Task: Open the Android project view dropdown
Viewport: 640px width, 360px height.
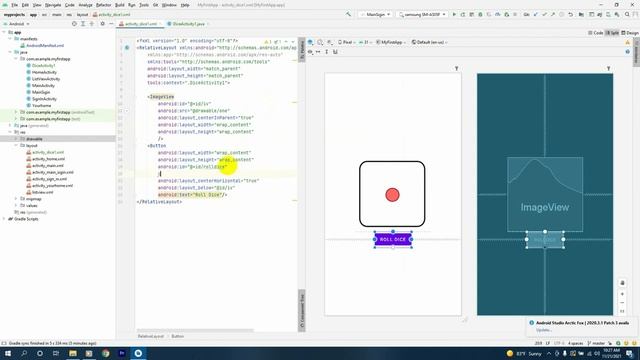Action: (x=16, y=24)
